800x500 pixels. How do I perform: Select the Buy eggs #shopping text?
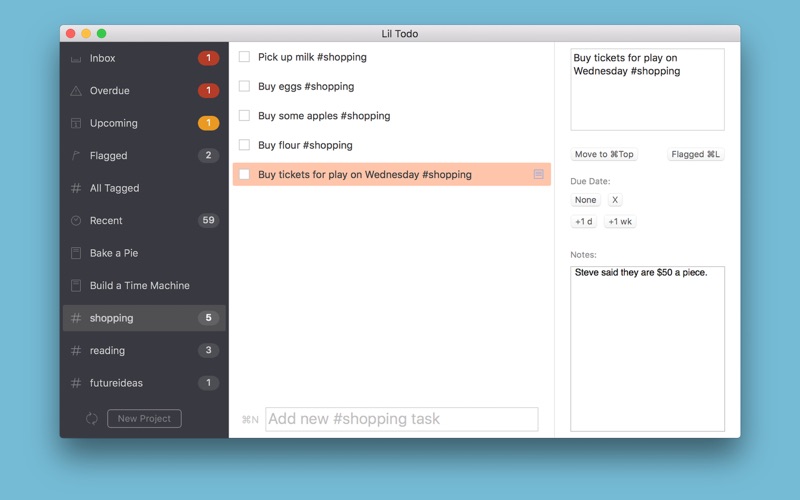click(306, 86)
